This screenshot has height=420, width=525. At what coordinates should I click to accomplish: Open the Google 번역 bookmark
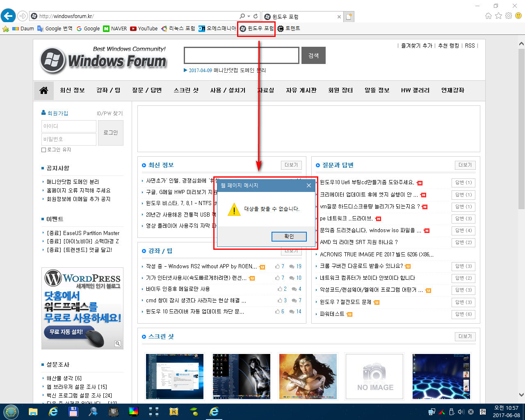pyautogui.click(x=55, y=29)
